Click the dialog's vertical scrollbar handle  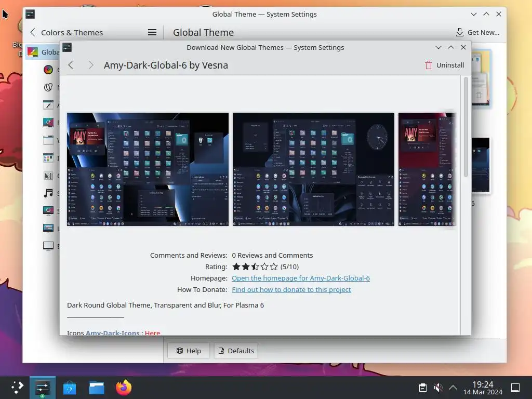tap(466, 127)
